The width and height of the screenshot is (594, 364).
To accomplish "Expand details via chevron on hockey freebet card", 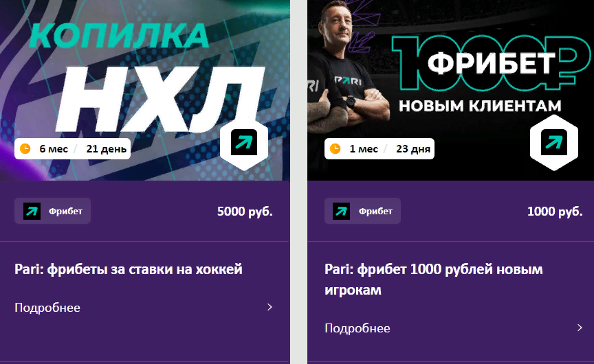I will 269,307.
